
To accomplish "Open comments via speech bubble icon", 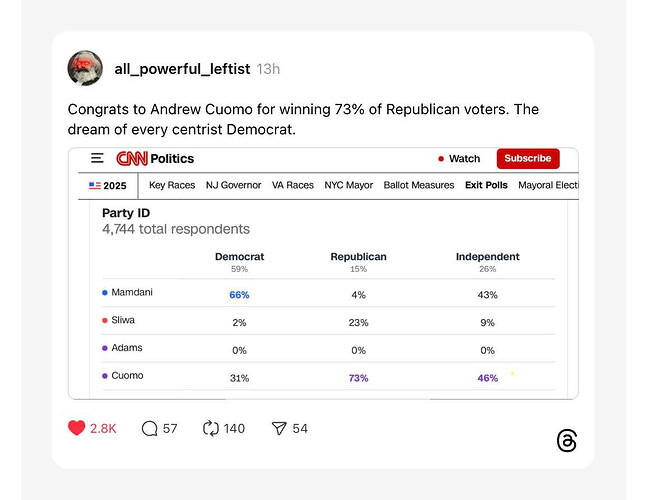I will pos(149,428).
